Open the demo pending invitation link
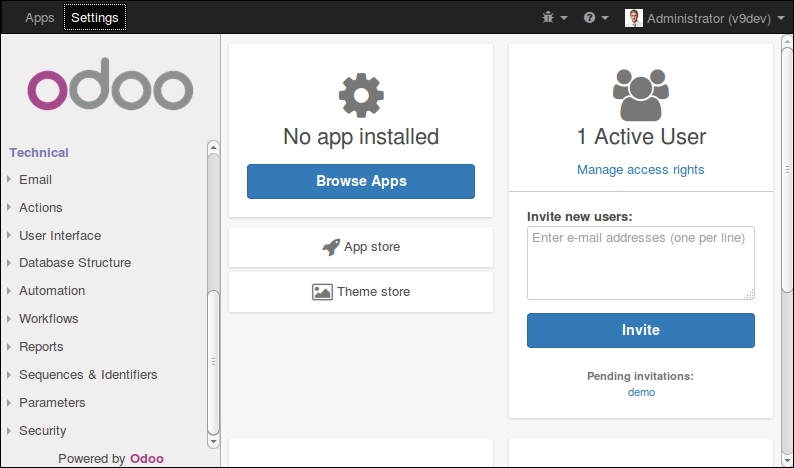Image resolution: width=794 pixels, height=468 pixels. 641,393
